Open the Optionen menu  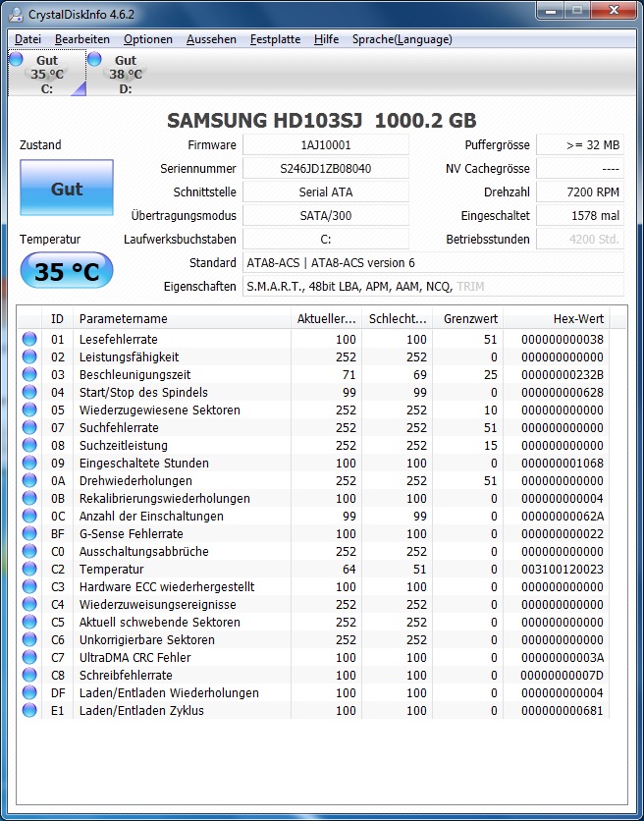point(148,39)
